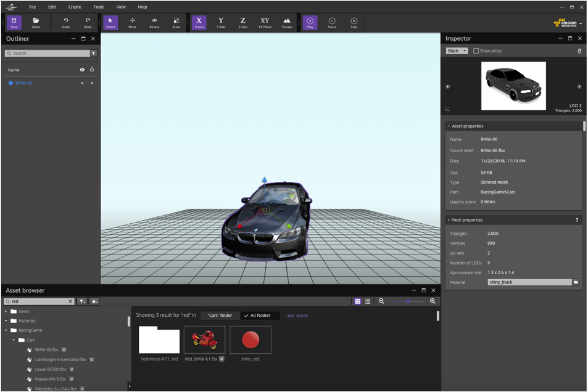Adjust the thumbnail size slider
588x392 pixels.
408,301
